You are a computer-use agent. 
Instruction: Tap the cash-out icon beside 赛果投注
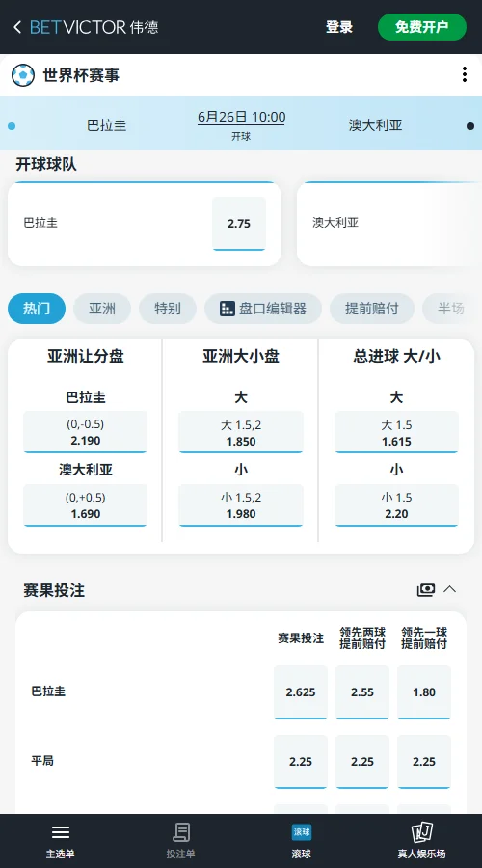(425, 590)
